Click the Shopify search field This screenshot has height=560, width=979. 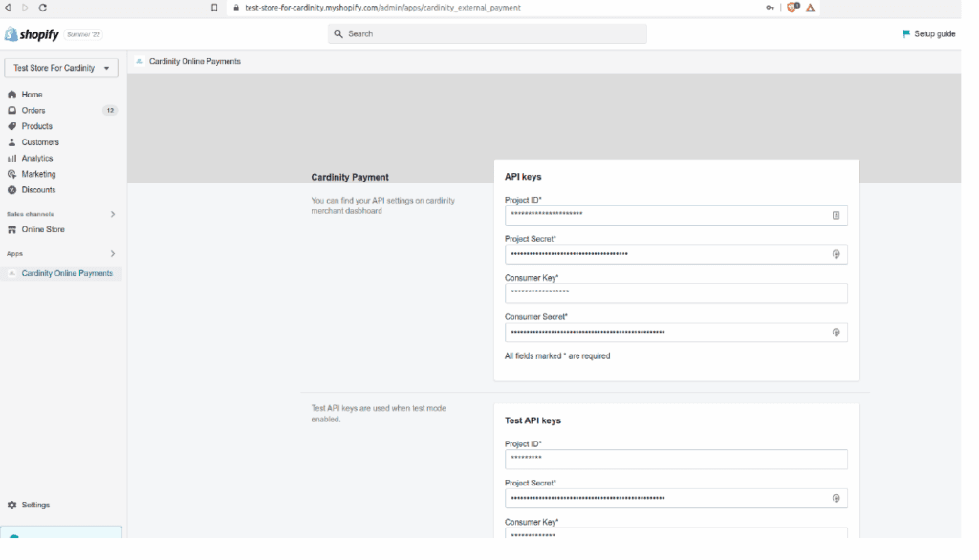[x=487, y=34]
